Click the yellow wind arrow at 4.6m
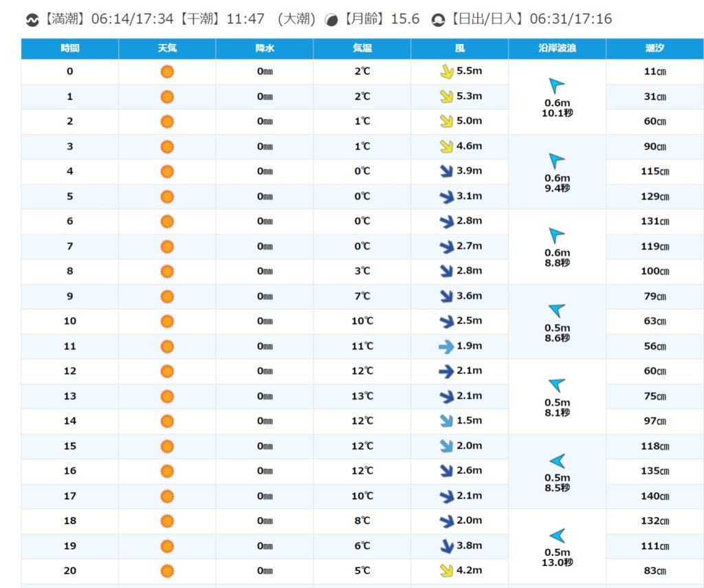The height and width of the screenshot is (588, 704). (x=446, y=146)
